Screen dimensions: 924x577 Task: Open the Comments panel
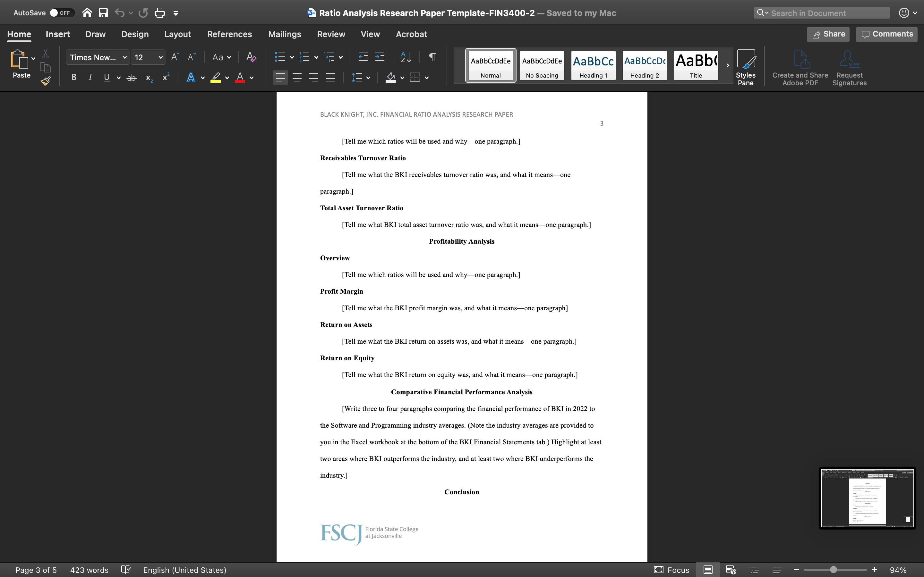pyautogui.click(x=886, y=34)
